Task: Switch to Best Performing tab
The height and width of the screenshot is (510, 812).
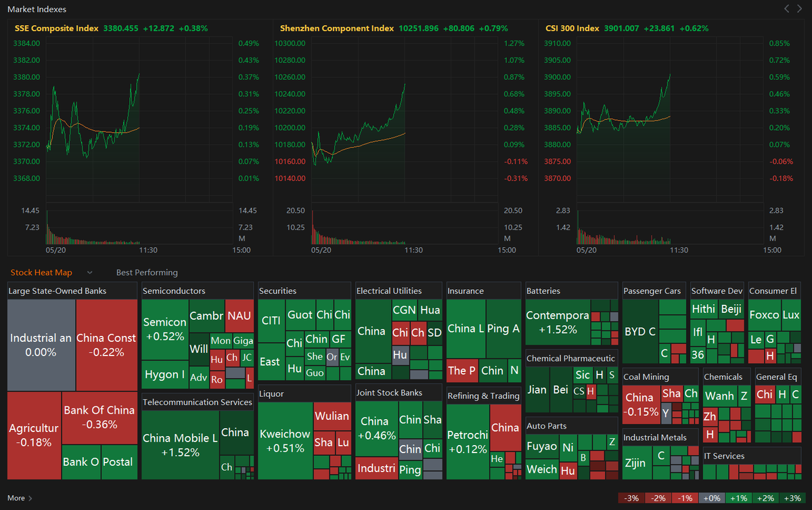Action: tap(147, 272)
